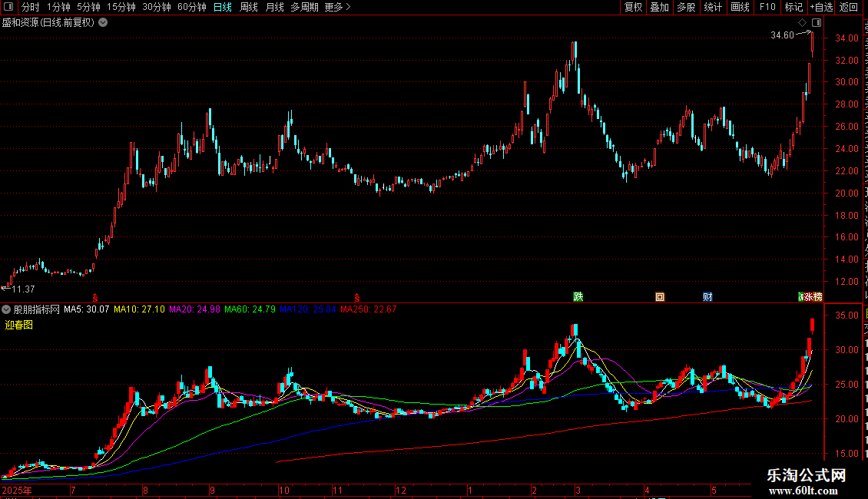Click the green 跌 event marker
Viewport: 868px width, 499px height.
[x=578, y=297]
